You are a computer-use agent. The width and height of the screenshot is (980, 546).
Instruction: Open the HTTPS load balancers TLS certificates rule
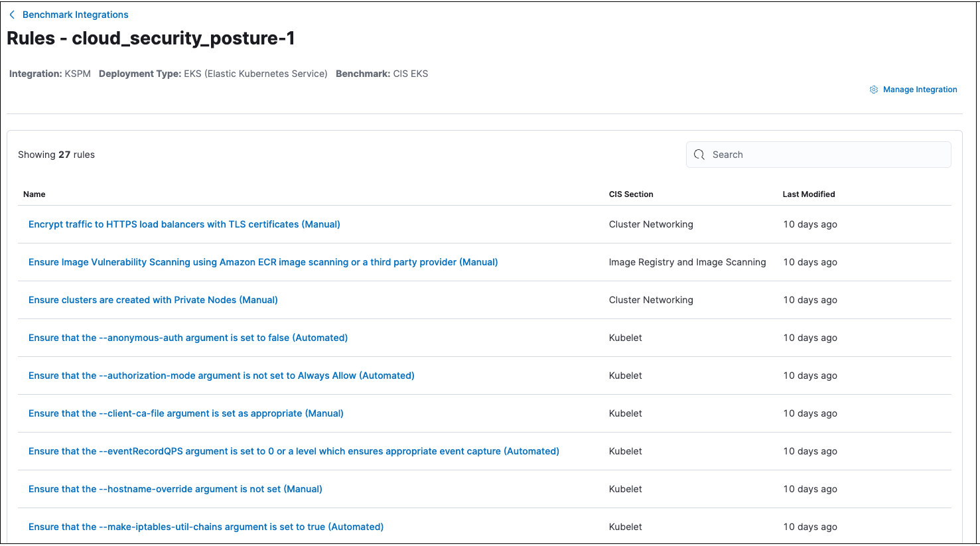pyautogui.click(x=184, y=224)
